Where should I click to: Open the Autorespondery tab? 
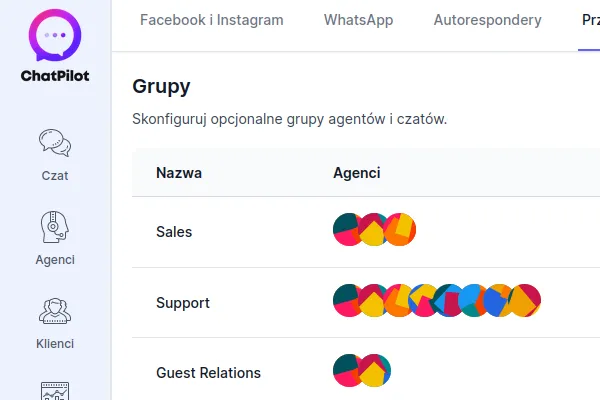tap(487, 20)
